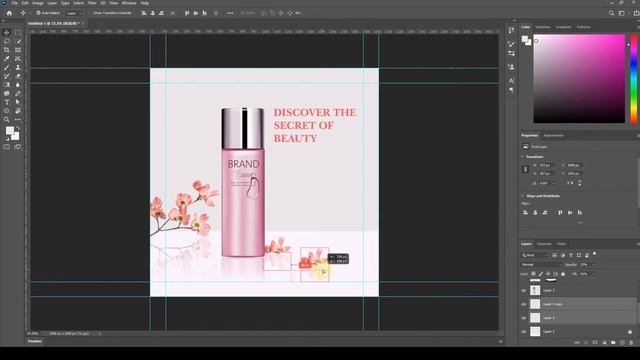Hide the Layer 3 copy layer
The height and width of the screenshot is (360, 640).
[524, 304]
